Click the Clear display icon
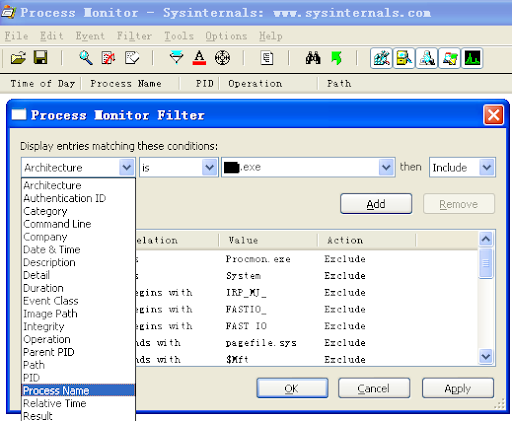 tap(132, 58)
